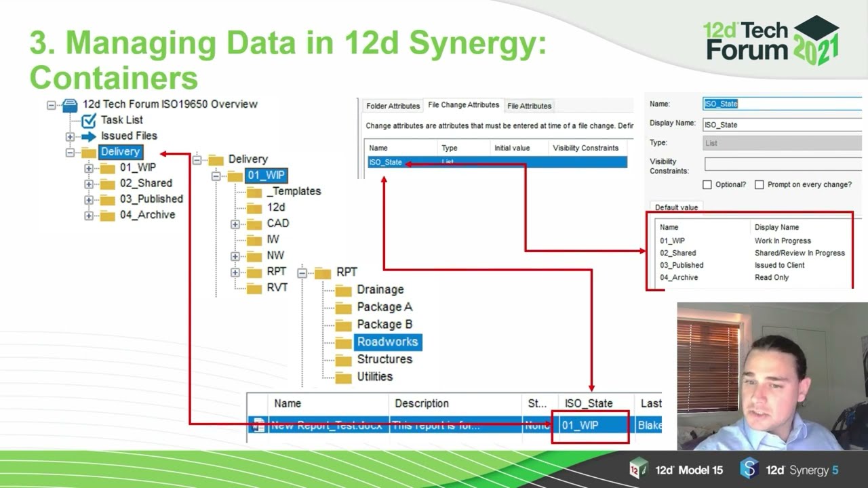
Task: Click the RVT folder icon
Action: click(x=254, y=288)
